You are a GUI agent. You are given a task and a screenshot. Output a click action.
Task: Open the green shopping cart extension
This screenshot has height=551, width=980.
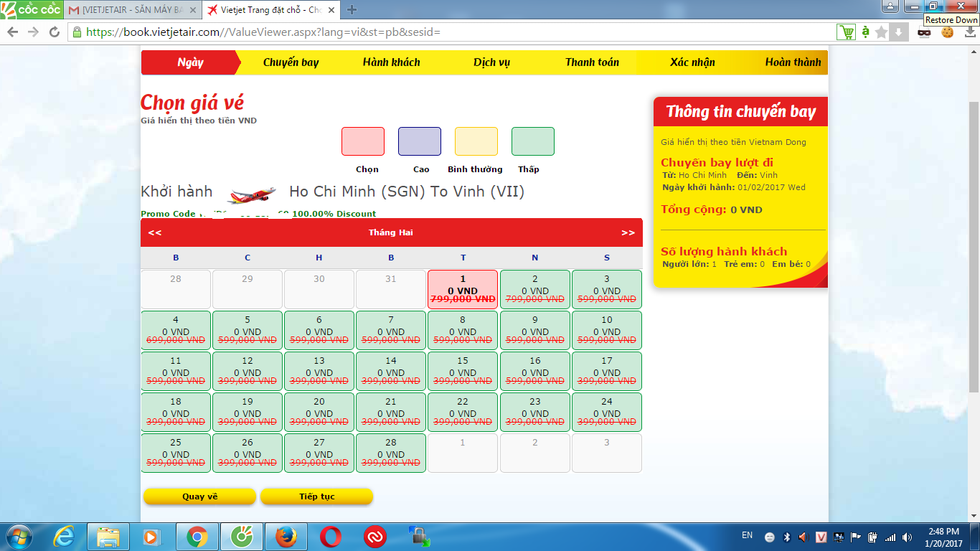click(847, 32)
